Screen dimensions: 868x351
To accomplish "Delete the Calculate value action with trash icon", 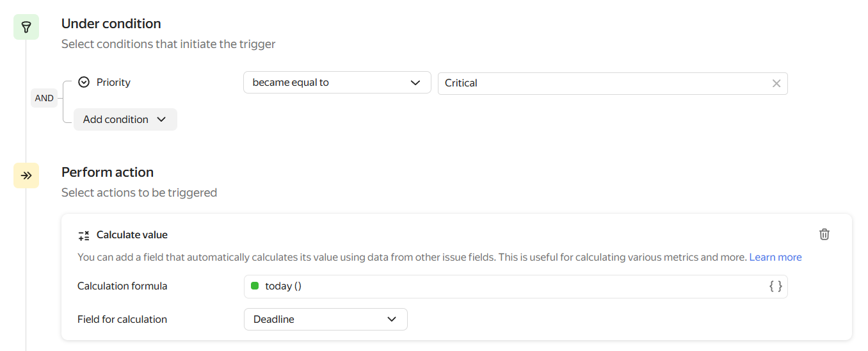I will pyautogui.click(x=824, y=234).
